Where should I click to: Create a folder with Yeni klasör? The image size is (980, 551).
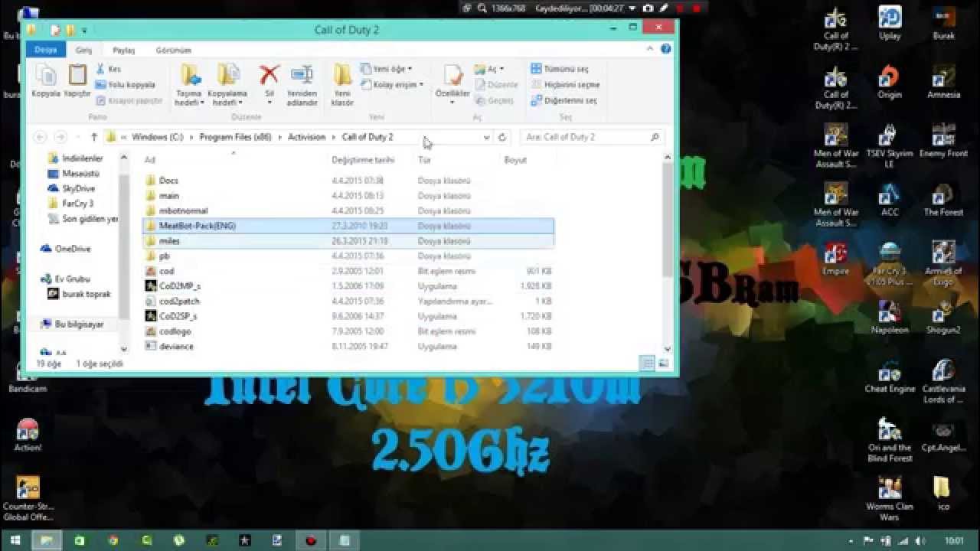tap(342, 85)
